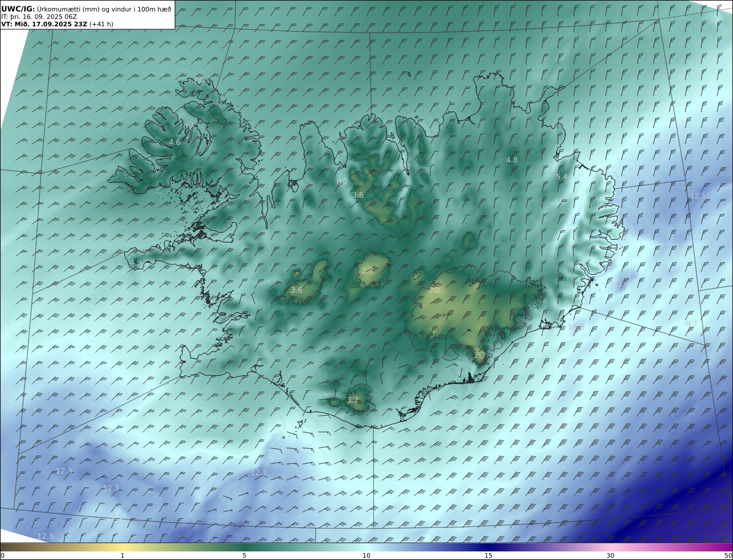Image resolution: width=733 pixels, height=560 pixels.
Task: Click the 9.7 value label on the map
Action: point(692,324)
